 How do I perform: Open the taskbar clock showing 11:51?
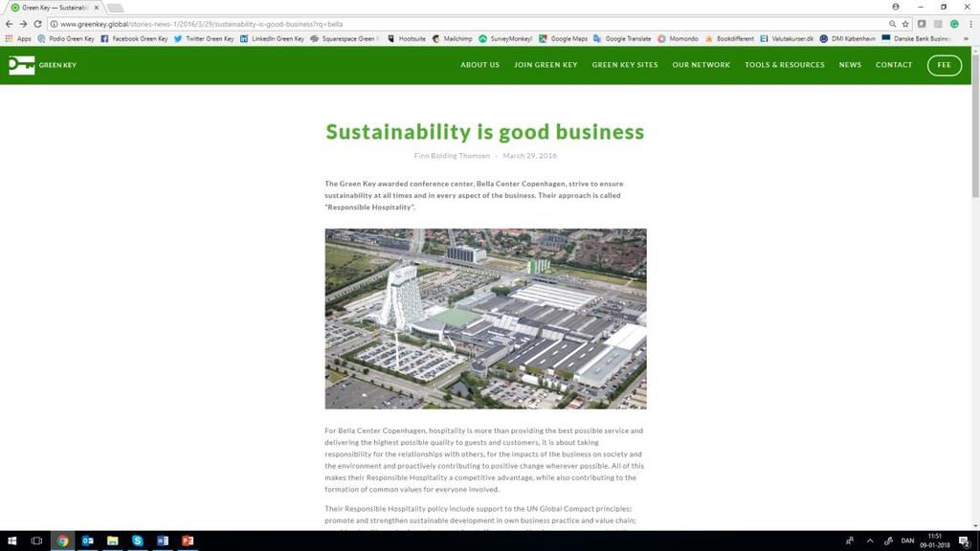934,541
